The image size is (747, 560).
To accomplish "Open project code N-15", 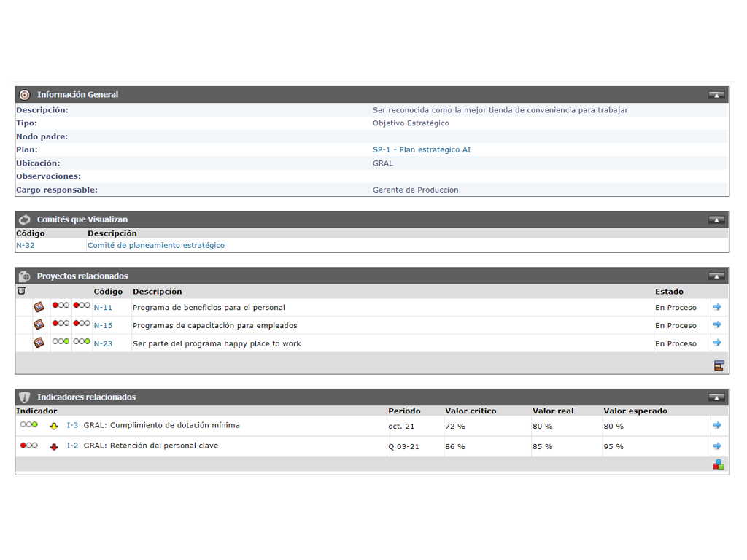I will 103,326.
